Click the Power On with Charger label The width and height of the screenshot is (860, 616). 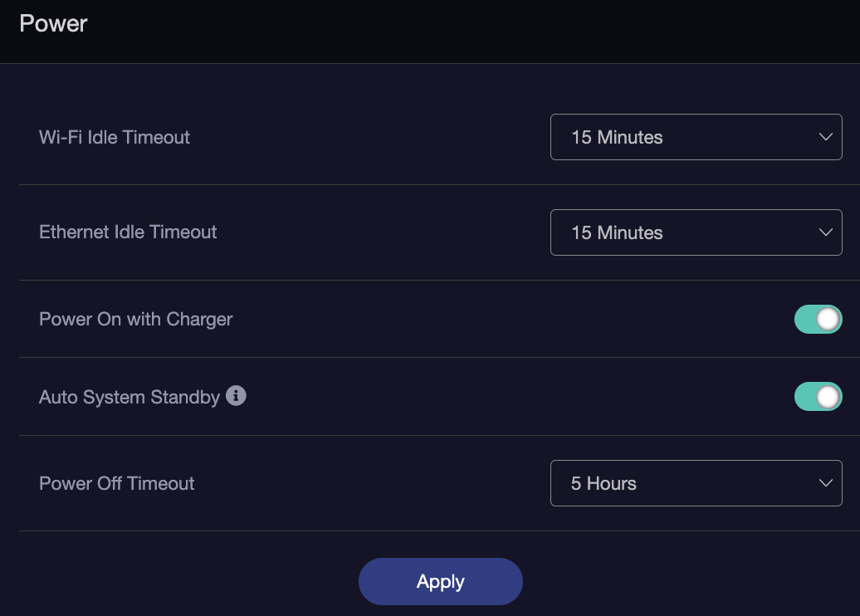click(135, 320)
